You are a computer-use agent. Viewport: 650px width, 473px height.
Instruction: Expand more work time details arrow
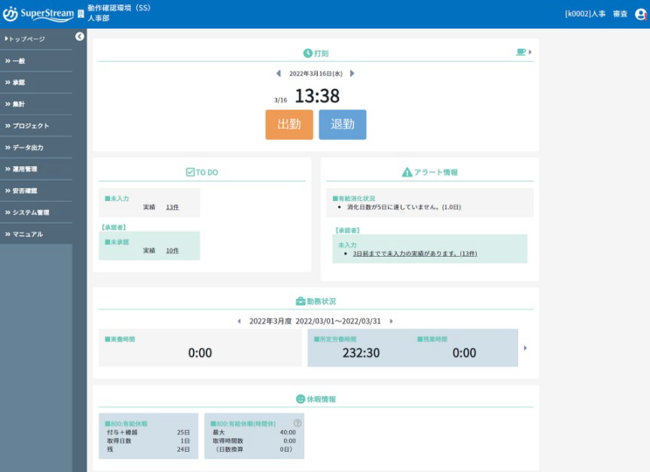point(525,348)
